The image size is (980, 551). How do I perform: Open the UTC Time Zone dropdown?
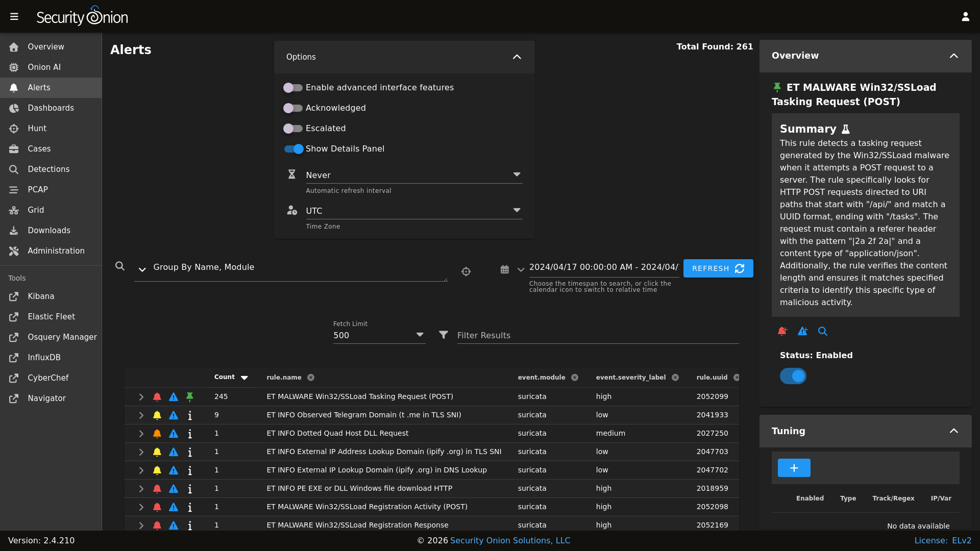pyautogui.click(x=413, y=211)
